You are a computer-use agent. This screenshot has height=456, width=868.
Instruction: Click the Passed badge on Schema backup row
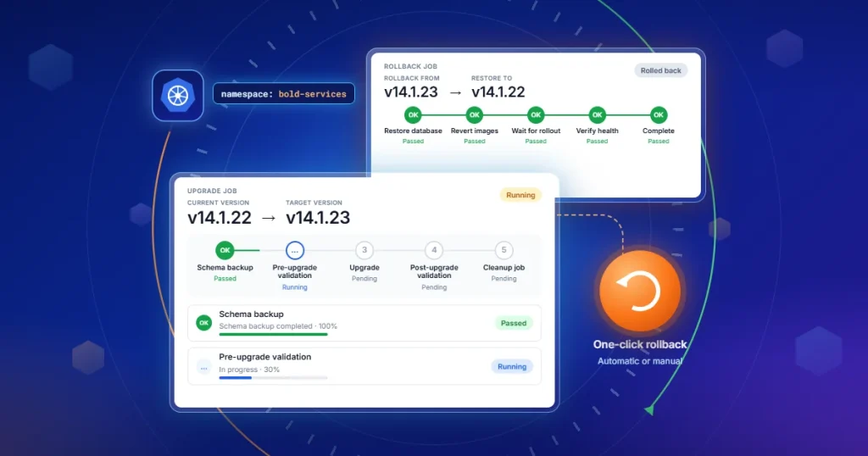point(513,323)
